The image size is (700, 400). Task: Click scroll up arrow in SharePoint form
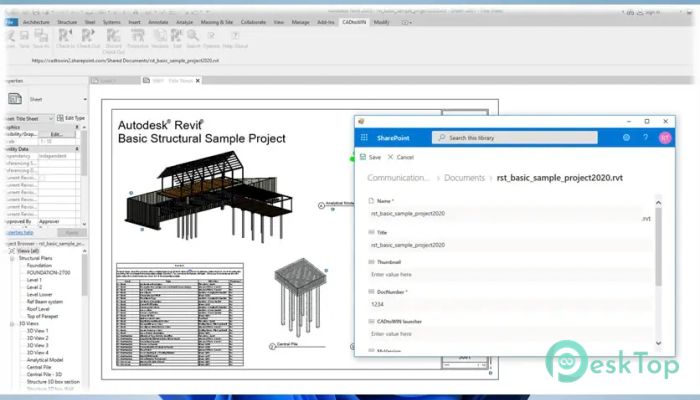pos(658,203)
